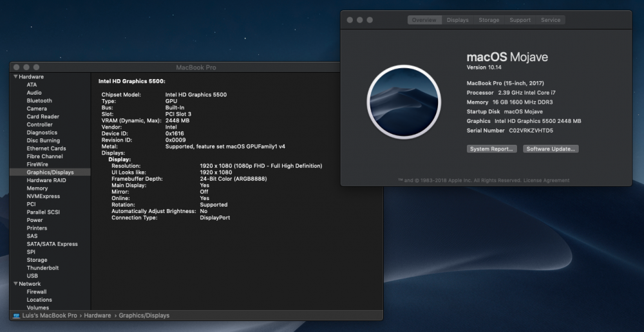
Task: Minimize the About This Mac window
Action: (x=360, y=20)
